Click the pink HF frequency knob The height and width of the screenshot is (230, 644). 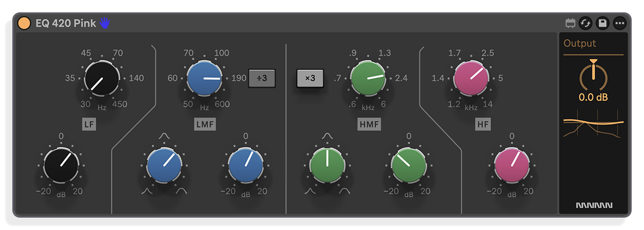point(471,78)
